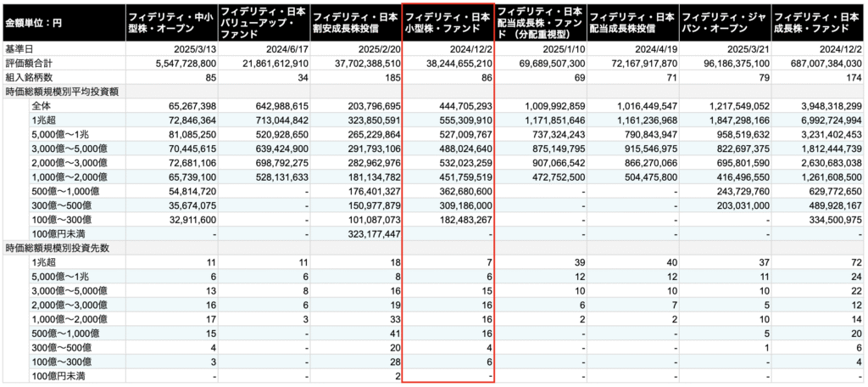
Task: Select cell 958,519,632 in 5,000億〜1兆 row
Action: pyautogui.click(x=743, y=134)
